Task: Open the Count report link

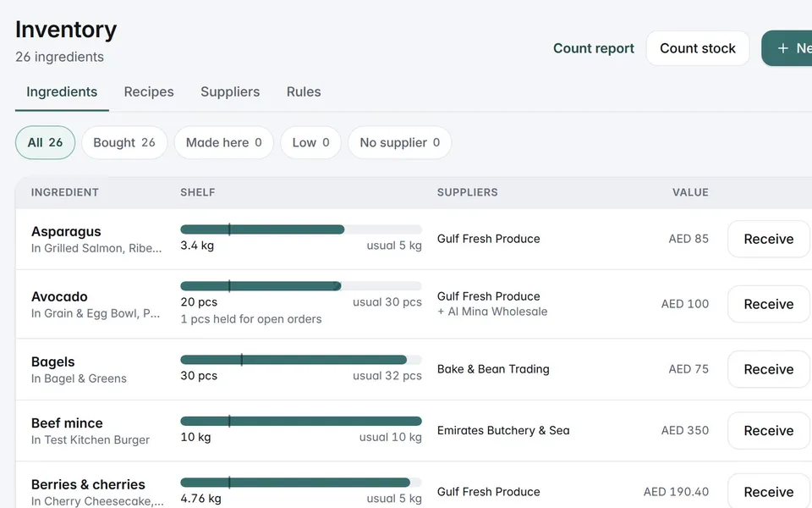Action: [594, 48]
